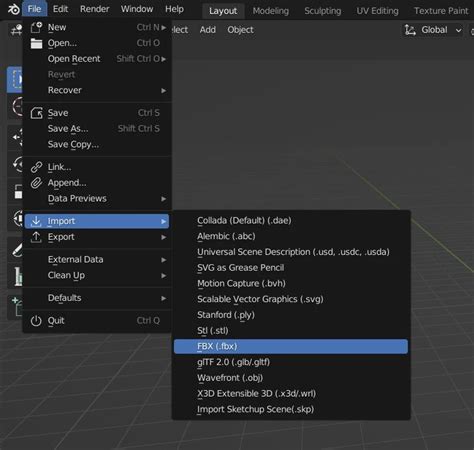Click the New file icon
The height and width of the screenshot is (450, 474).
click(36, 27)
